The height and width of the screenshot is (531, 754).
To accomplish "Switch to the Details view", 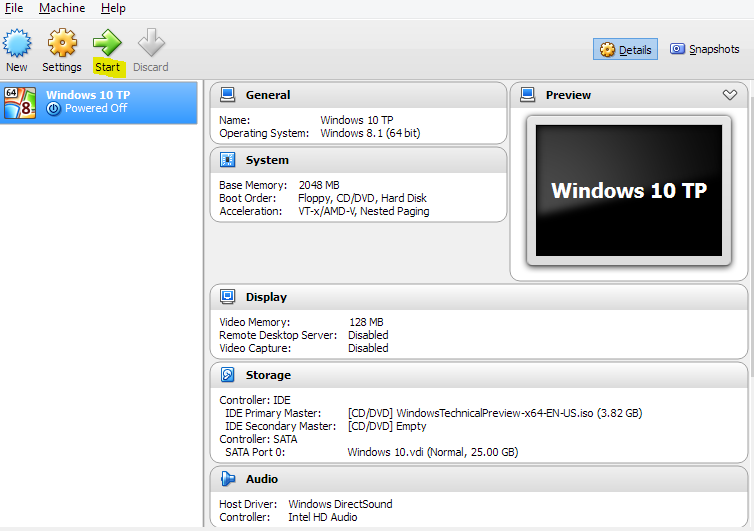I will pyautogui.click(x=625, y=49).
